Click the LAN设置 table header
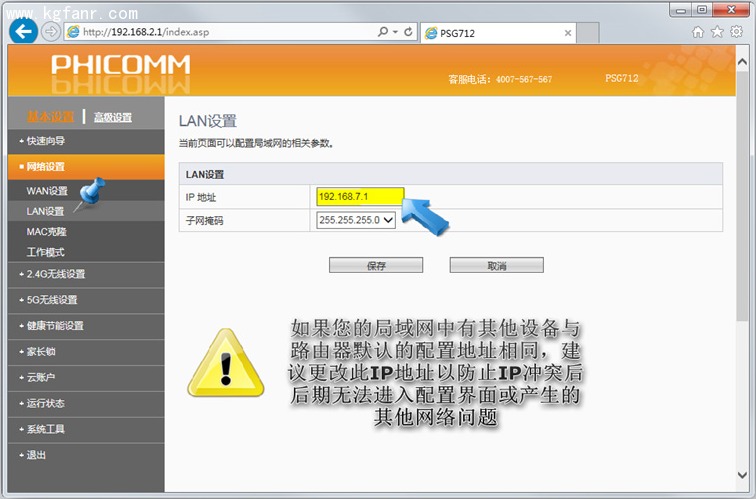Viewport: 756px width, 499px height. point(205,175)
